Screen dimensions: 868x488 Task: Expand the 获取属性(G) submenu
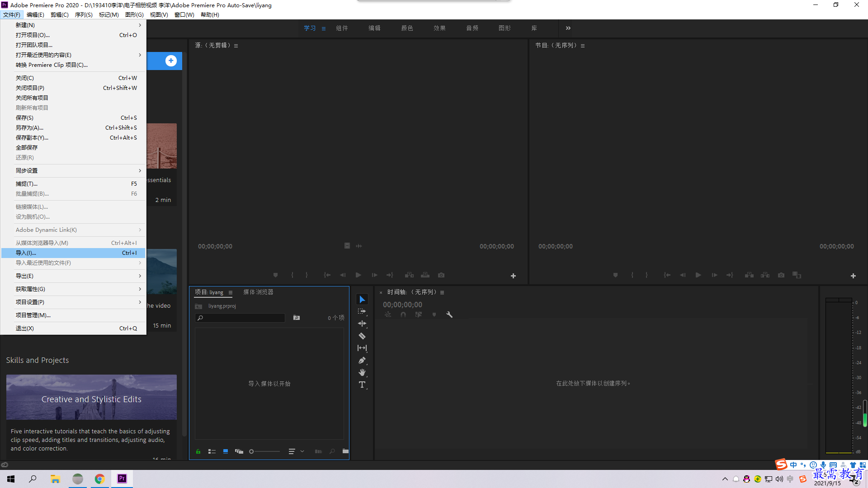coord(73,289)
